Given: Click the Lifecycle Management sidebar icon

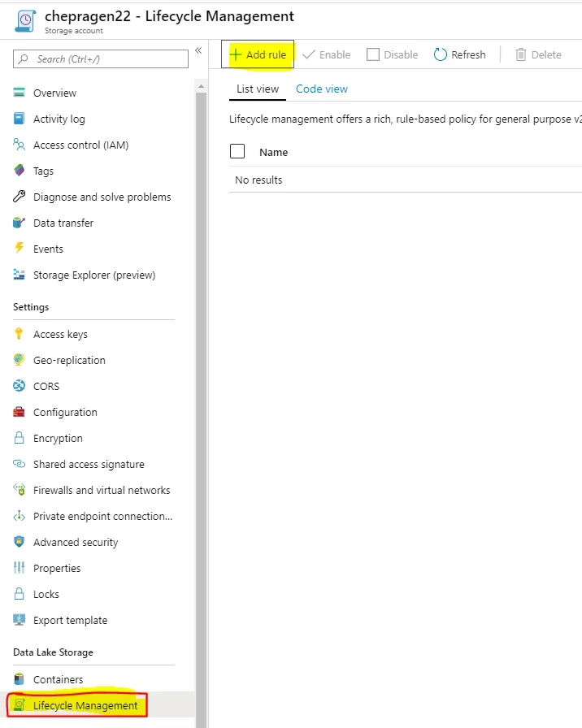Looking at the screenshot, I should (19, 704).
